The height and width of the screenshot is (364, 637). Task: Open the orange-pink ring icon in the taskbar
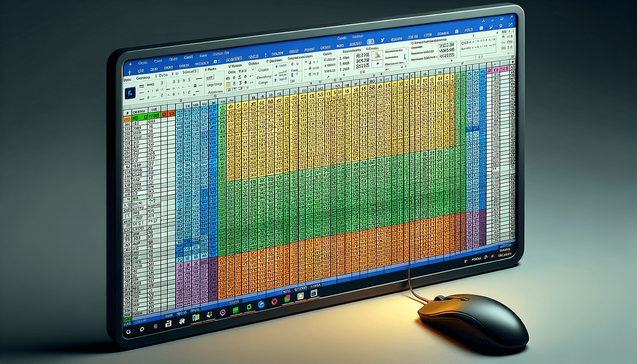point(274,302)
